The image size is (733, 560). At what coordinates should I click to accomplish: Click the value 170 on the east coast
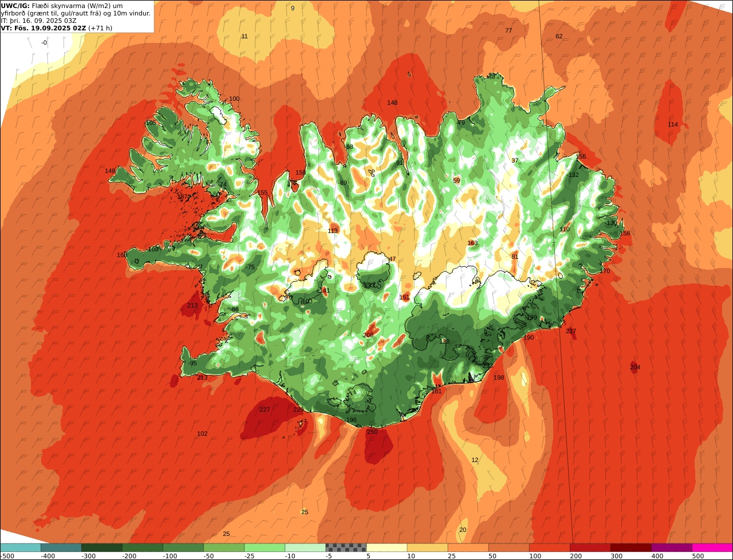605,271
